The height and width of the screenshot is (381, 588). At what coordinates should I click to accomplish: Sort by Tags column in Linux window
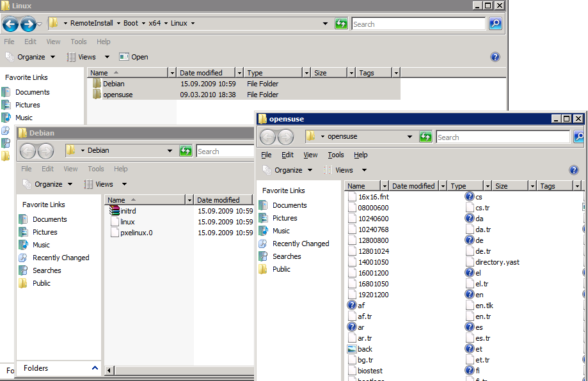(x=374, y=73)
